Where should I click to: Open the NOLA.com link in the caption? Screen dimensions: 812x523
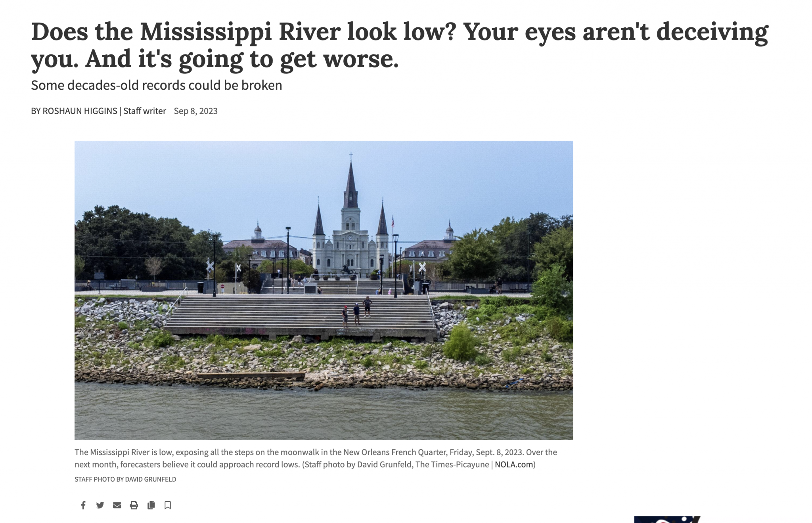coord(514,464)
